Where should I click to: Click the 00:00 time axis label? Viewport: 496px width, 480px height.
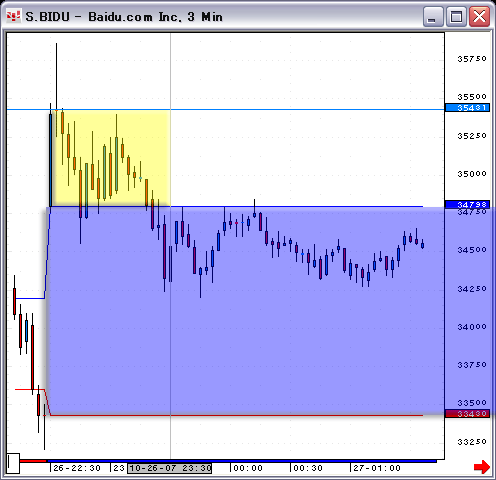tap(248, 468)
